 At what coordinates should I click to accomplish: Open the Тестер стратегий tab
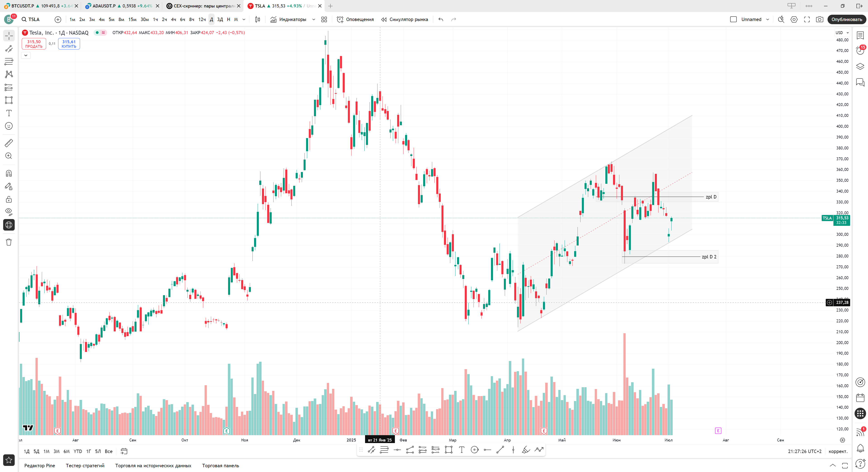[85, 466]
